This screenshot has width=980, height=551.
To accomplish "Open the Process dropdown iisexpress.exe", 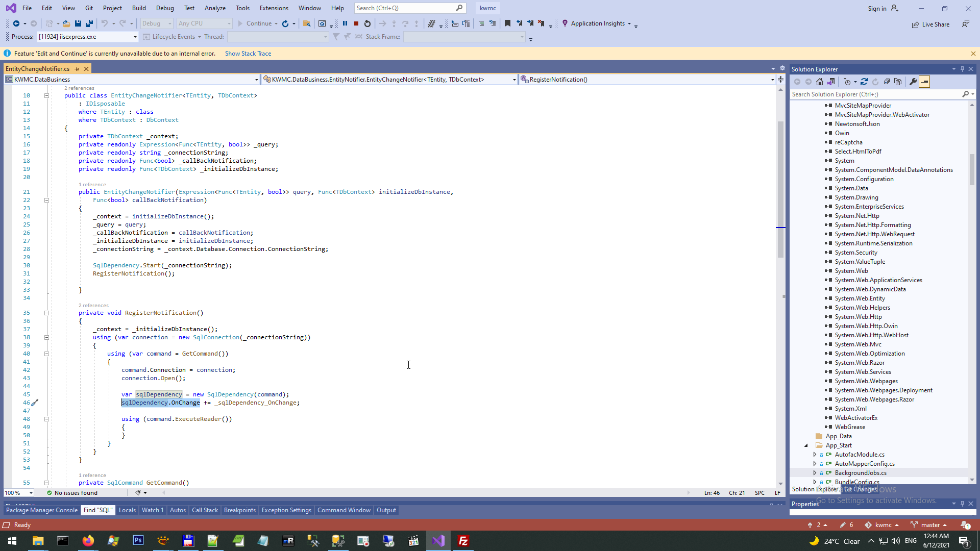I will 135,37.
